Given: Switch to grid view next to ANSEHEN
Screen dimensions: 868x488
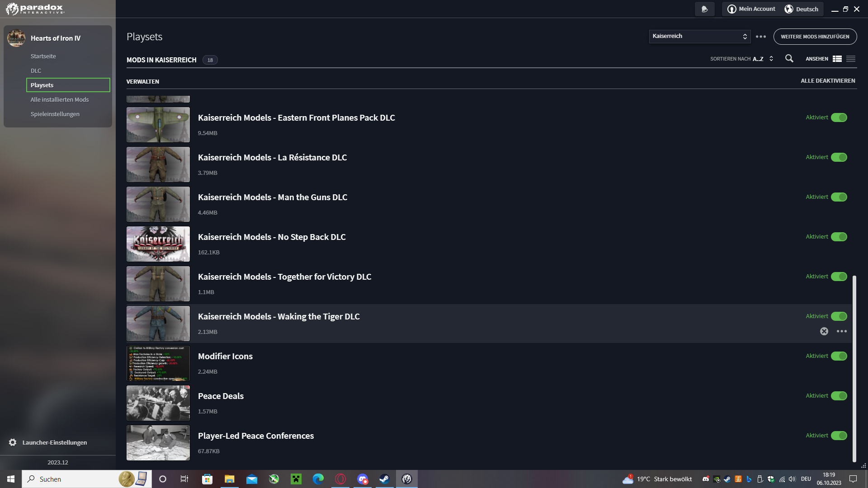Looking at the screenshot, I should click(837, 59).
